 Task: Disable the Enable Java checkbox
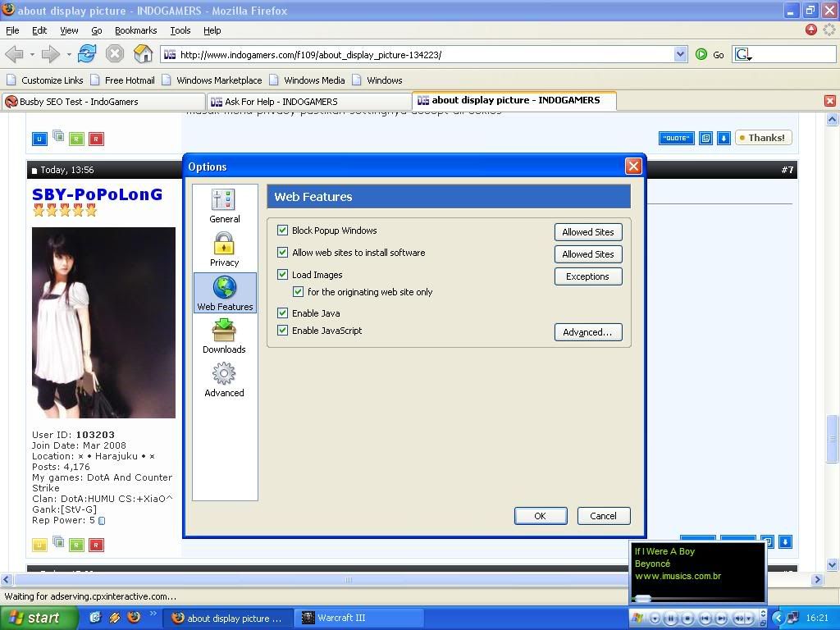[x=282, y=313]
